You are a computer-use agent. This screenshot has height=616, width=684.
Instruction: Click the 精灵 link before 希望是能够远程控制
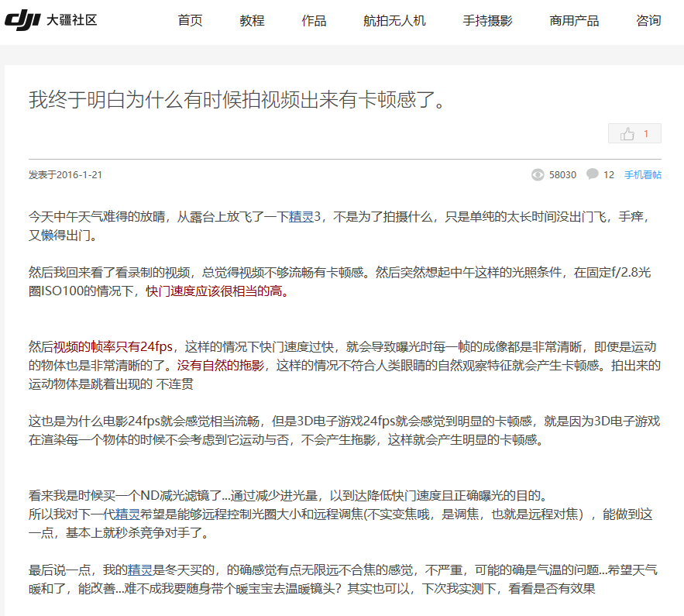(x=127, y=514)
